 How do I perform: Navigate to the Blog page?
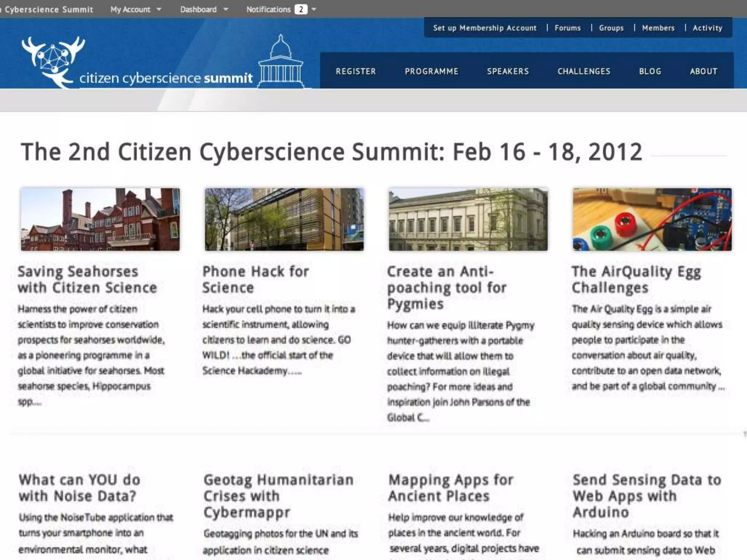click(x=650, y=71)
